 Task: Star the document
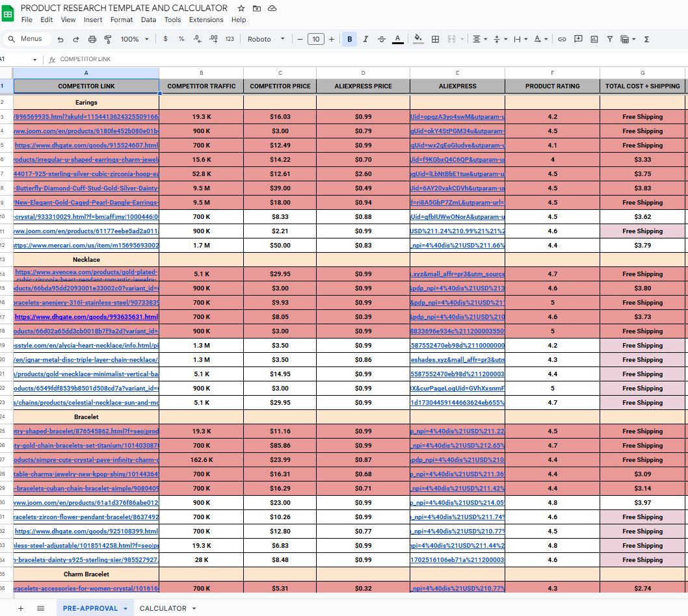click(x=241, y=8)
